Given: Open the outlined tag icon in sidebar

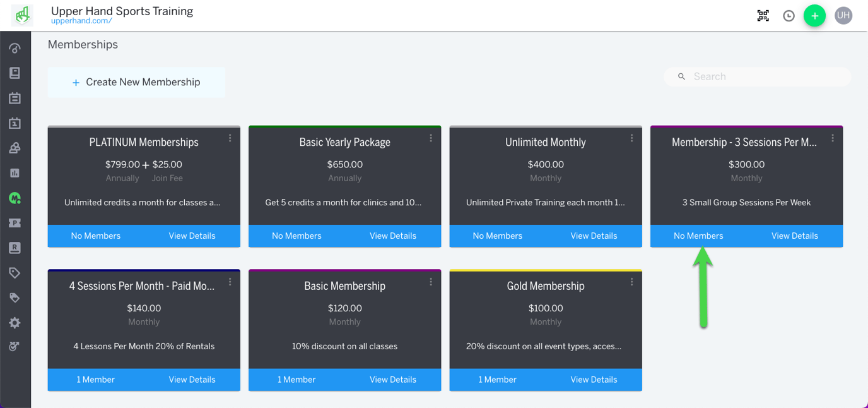Looking at the screenshot, I should click(15, 273).
